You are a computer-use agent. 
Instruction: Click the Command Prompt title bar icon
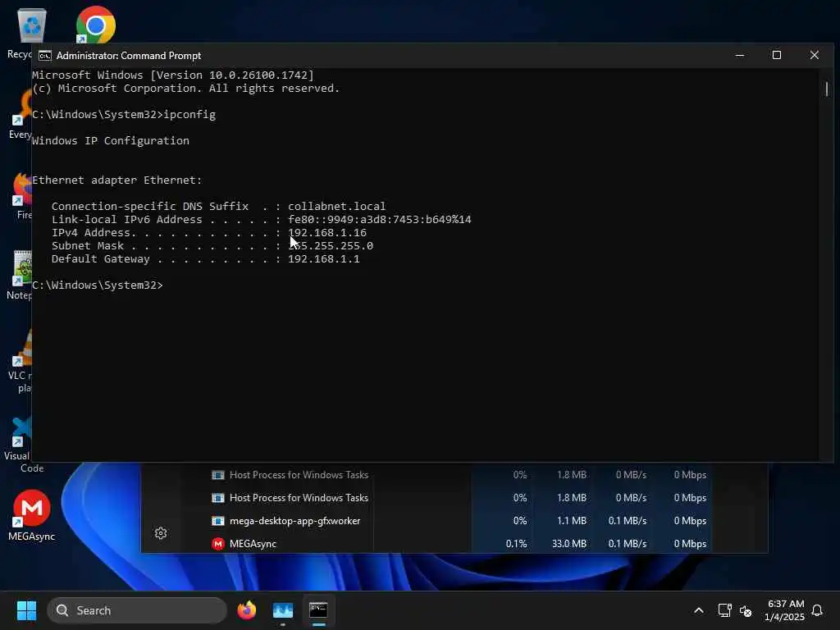pos(45,56)
